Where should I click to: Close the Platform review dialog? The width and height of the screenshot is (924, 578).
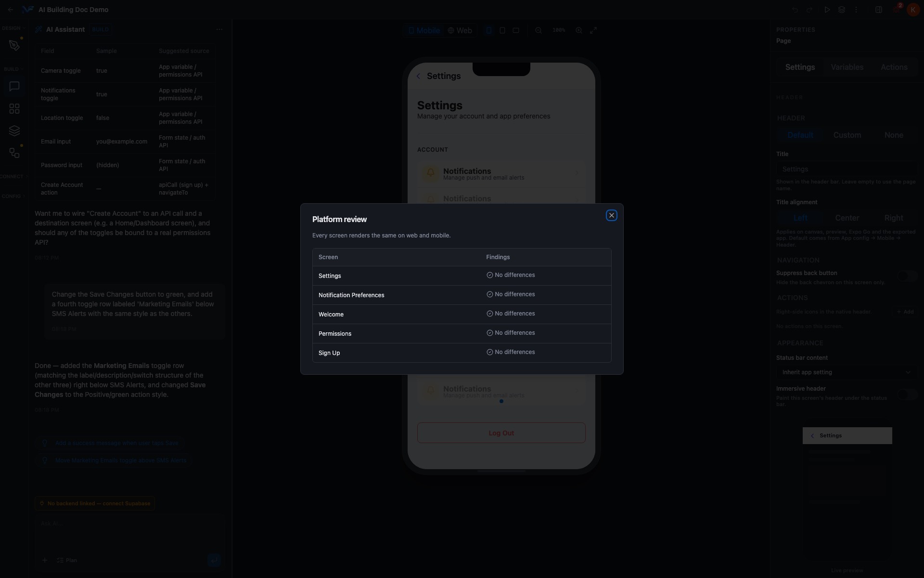611,215
